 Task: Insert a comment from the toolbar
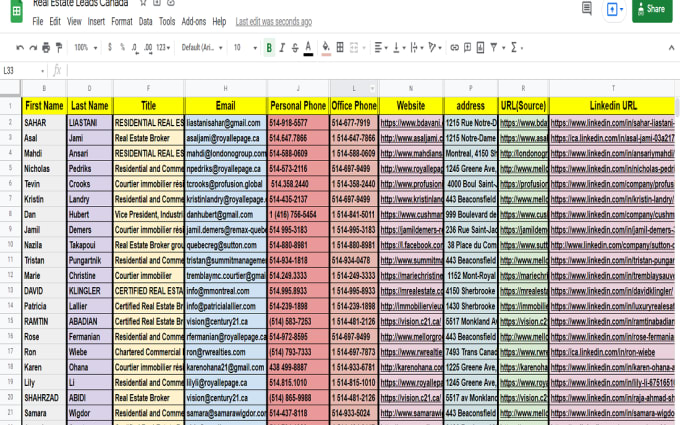pos(468,48)
